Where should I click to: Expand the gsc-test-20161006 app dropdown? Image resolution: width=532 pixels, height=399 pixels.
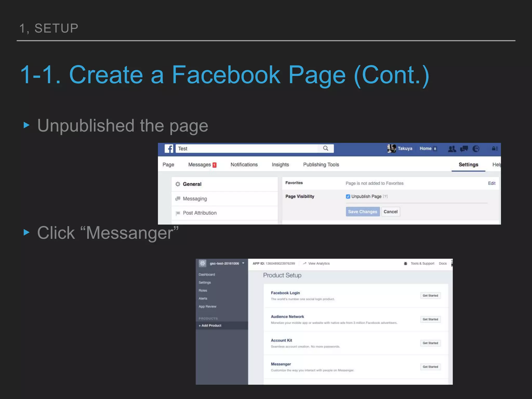pyautogui.click(x=243, y=263)
